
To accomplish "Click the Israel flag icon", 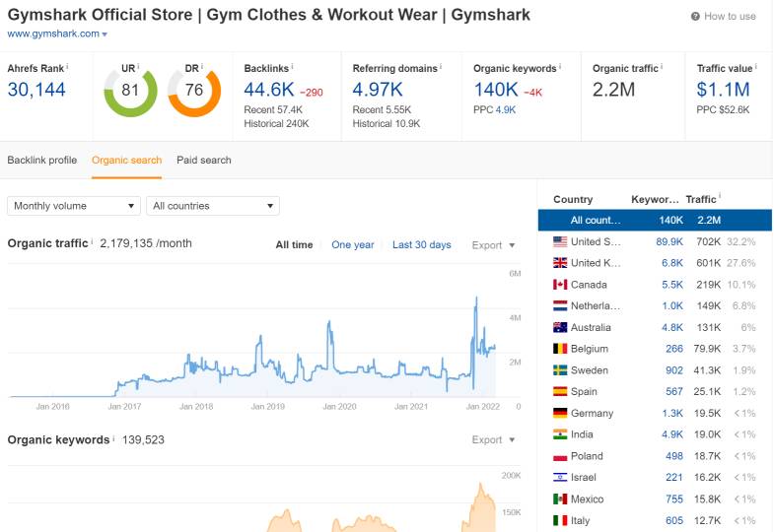I will (560, 477).
